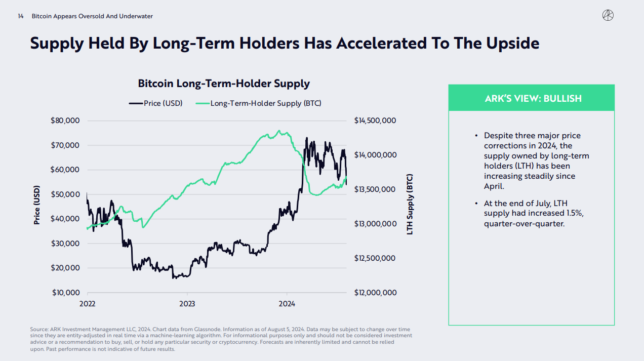644x361 pixels.
Task: Click the 2024 label on the x-axis
Action: click(287, 303)
